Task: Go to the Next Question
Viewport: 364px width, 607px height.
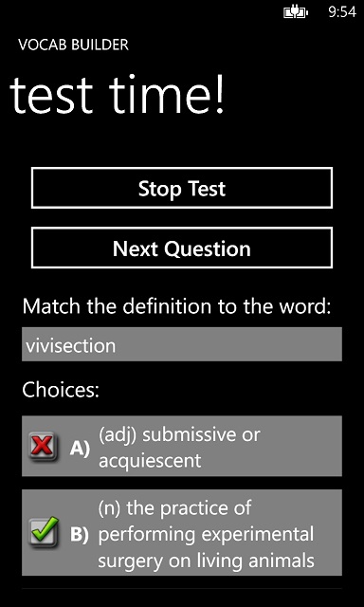Action: (182, 248)
